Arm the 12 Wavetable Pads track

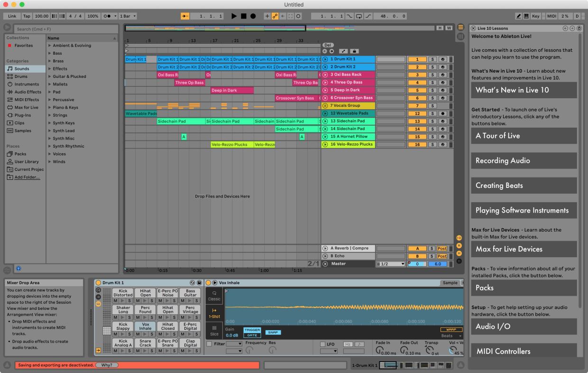coord(442,113)
